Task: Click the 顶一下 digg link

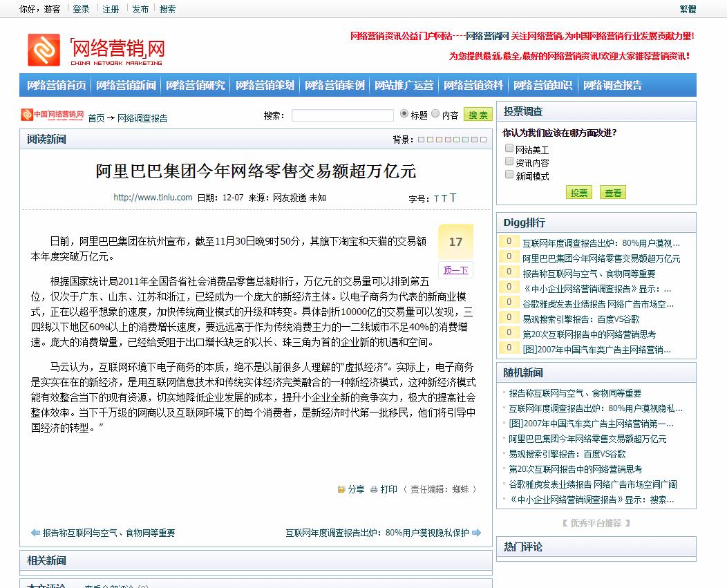Action: 456,270
